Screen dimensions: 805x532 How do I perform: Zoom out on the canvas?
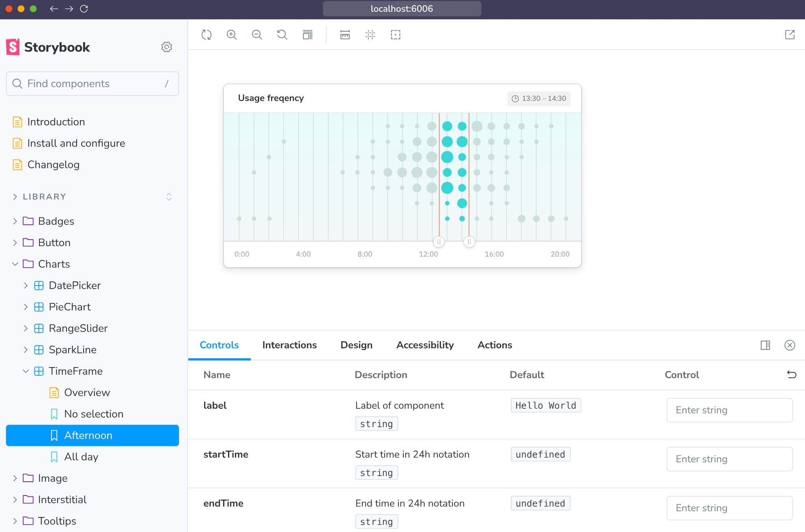[x=257, y=35]
